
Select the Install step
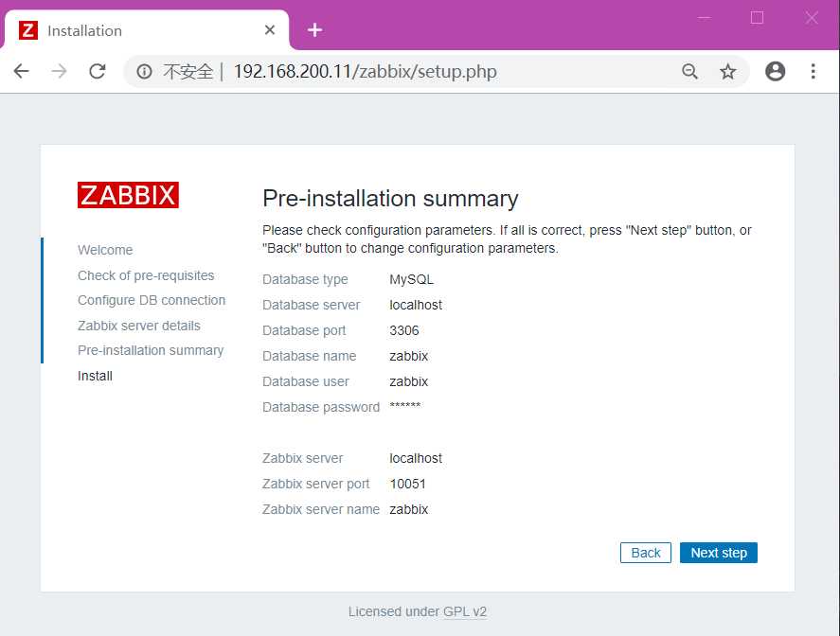click(x=95, y=376)
